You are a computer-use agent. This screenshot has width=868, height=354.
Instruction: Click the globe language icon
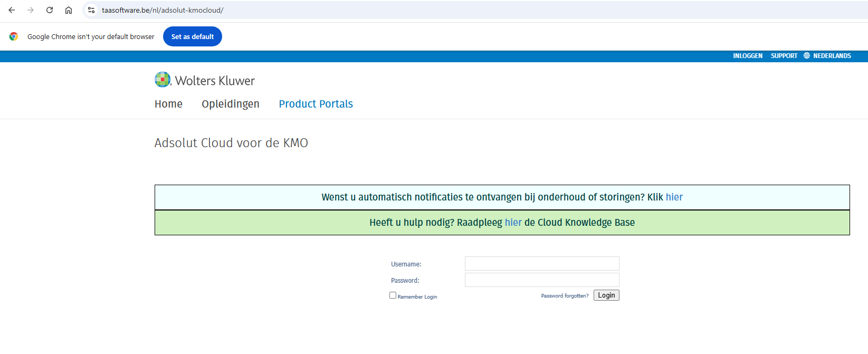coord(806,56)
